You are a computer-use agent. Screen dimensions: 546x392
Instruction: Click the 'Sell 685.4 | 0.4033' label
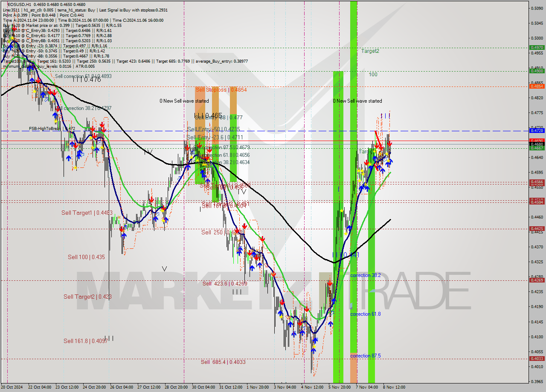pyautogui.click(x=223, y=362)
